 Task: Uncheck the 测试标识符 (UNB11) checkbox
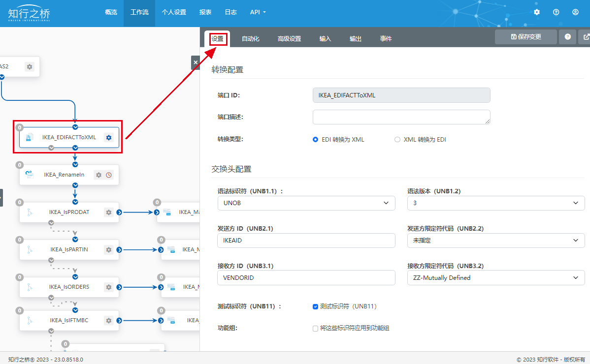(x=316, y=306)
